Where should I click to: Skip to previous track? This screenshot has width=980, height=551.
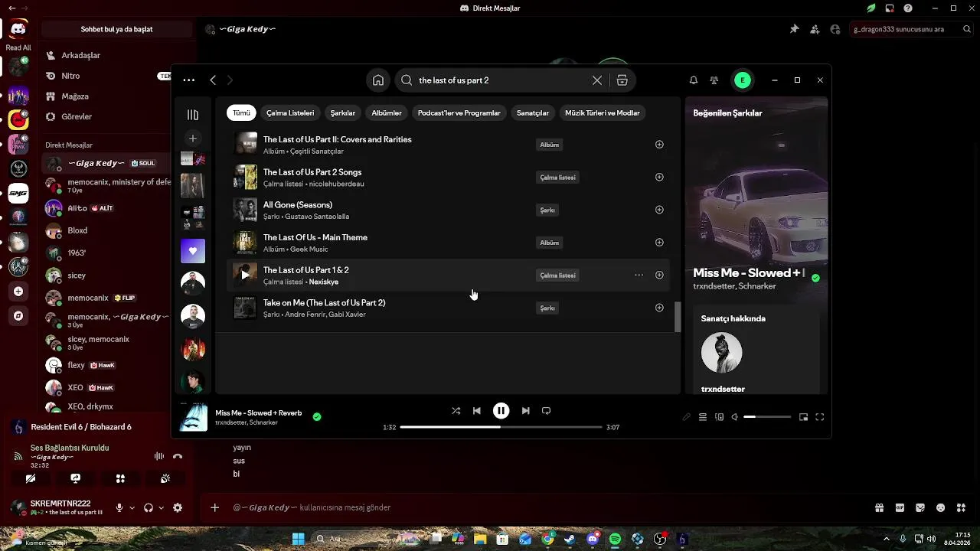[477, 411]
